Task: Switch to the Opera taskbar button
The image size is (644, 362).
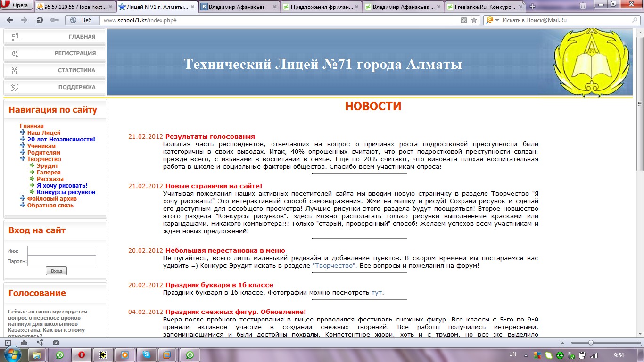Action: [x=82, y=354]
